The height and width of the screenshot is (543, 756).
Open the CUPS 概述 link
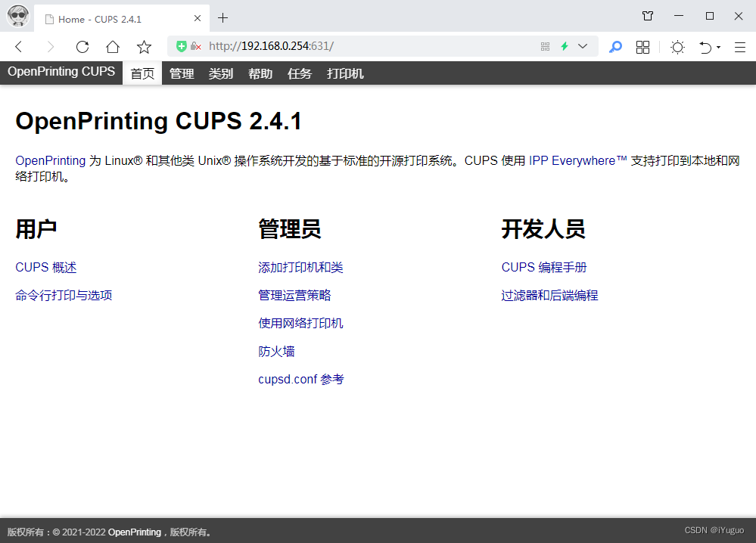[x=46, y=268]
